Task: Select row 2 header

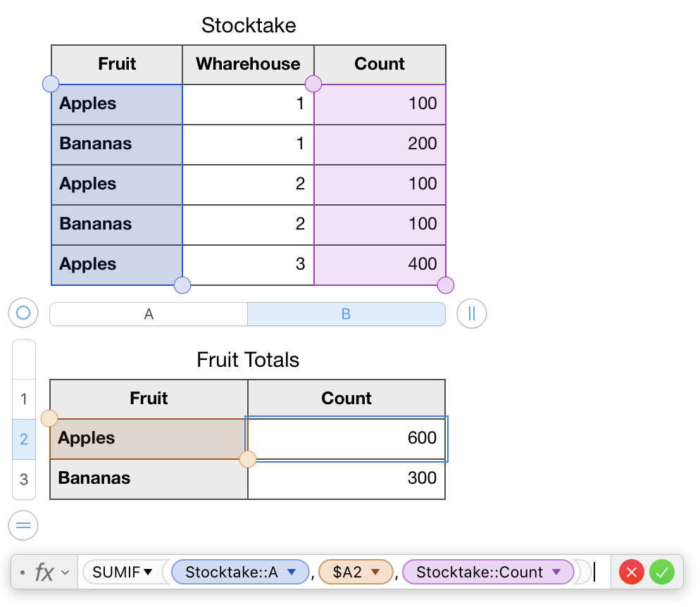Action: 24,439
